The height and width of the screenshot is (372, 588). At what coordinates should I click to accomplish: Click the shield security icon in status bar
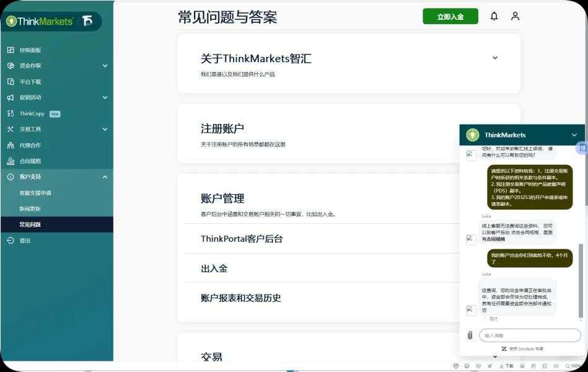(456, 366)
